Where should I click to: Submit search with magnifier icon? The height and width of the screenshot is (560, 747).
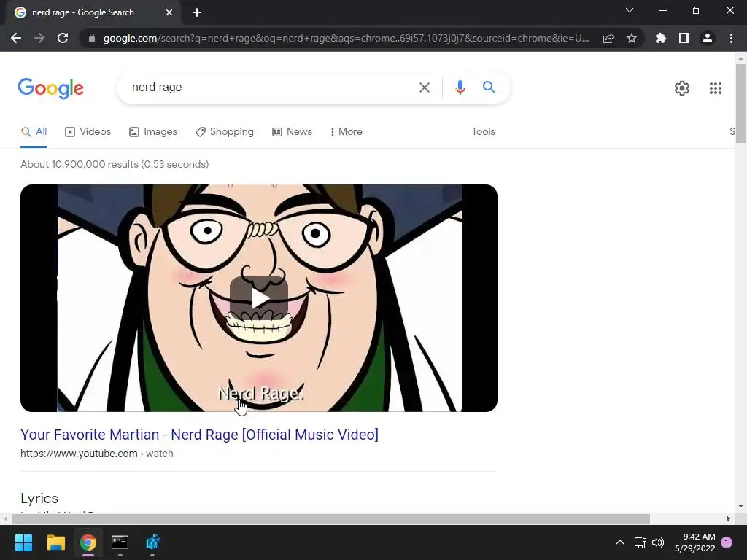[489, 87]
